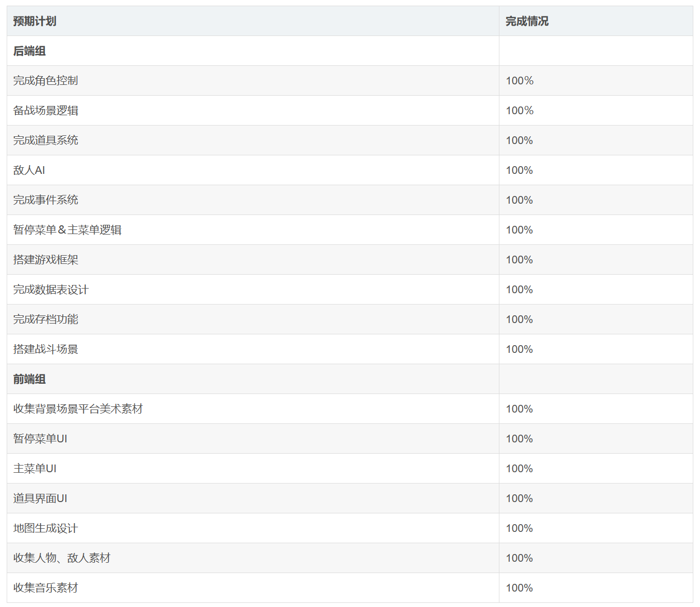700x607 pixels.
Task: Click the 完成事件系统 task text
Action: pyautogui.click(x=46, y=200)
